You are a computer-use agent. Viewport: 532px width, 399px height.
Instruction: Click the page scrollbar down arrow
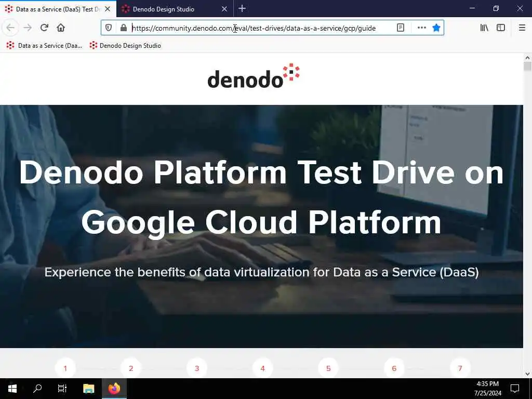527,374
